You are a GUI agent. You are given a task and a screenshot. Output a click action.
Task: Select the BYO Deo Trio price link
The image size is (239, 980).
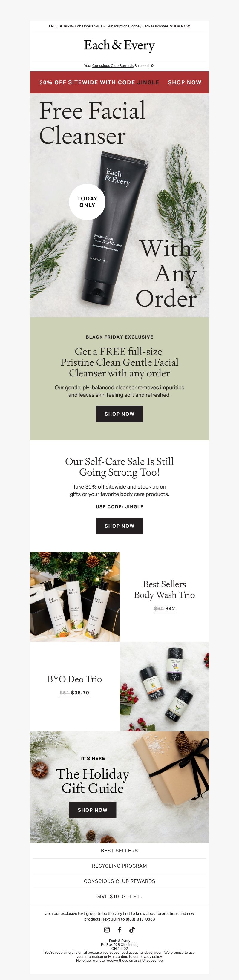(x=75, y=693)
